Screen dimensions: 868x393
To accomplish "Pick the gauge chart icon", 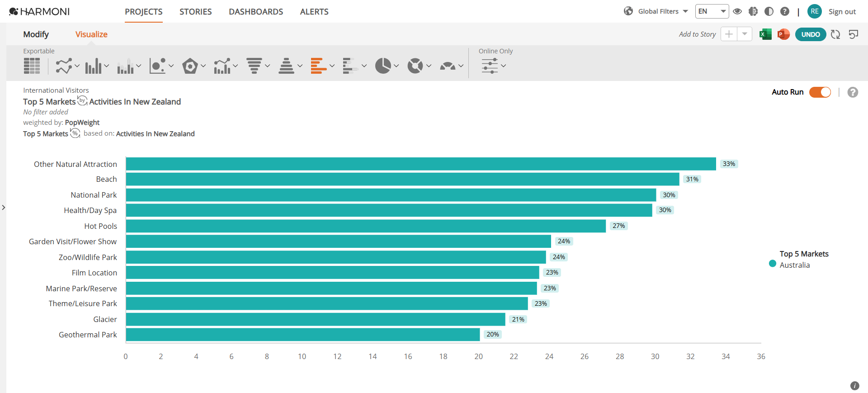I will [x=448, y=66].
